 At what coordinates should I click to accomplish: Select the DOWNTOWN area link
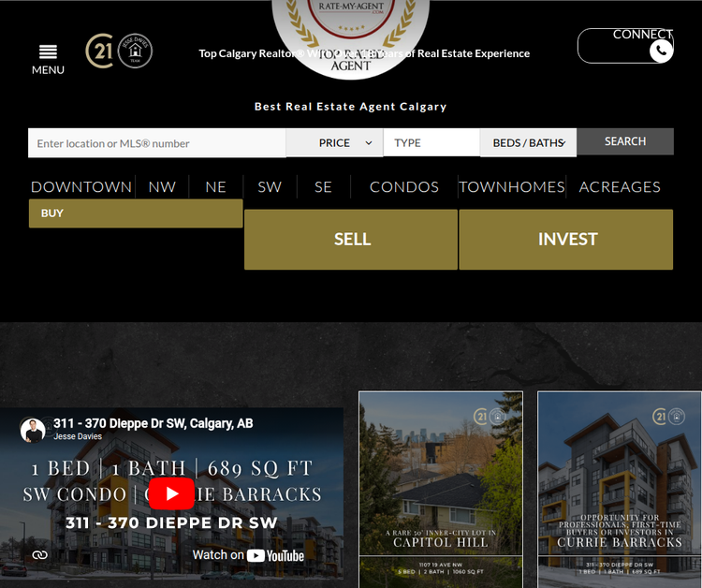pos(81,186)
